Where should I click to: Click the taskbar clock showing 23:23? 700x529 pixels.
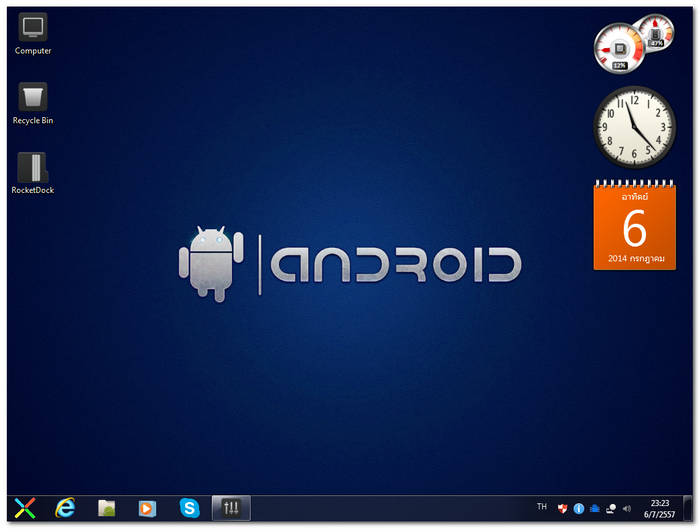pyautogui.click(x=659, y=508)
